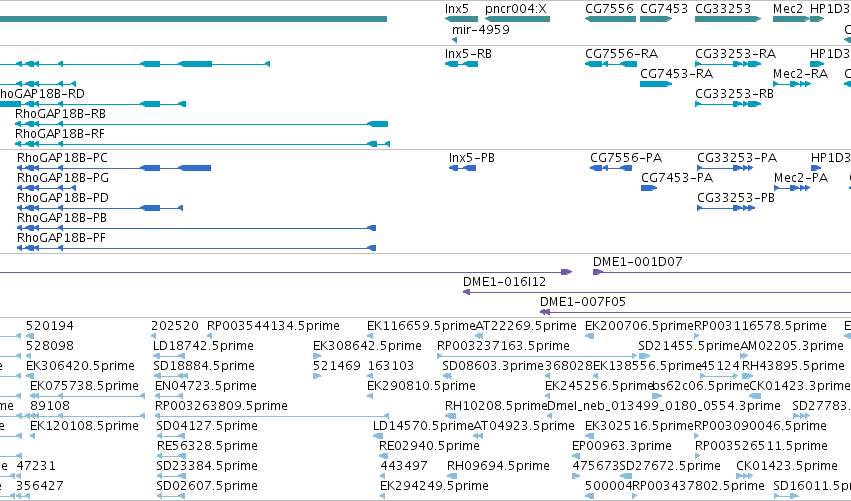Click the Inx5-PB protein label
The height and width of the screenshot is (501, 851).
coord(472,158)
